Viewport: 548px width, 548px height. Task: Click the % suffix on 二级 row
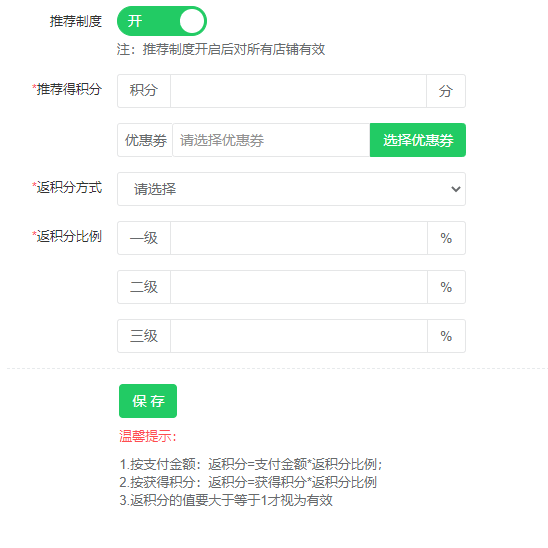click(x=446, y=287)
